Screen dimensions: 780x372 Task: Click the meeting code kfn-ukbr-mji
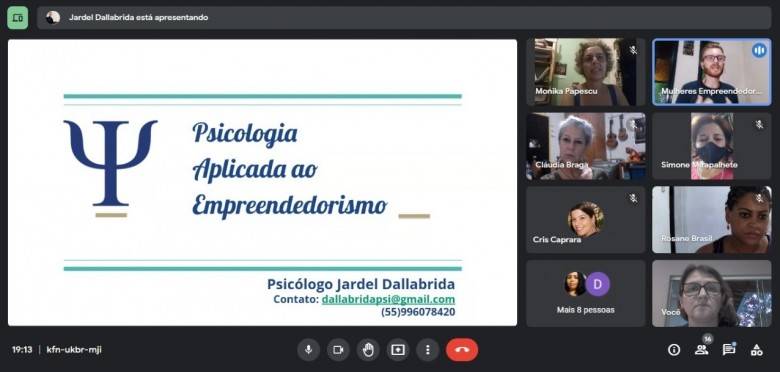pos(74,350)
